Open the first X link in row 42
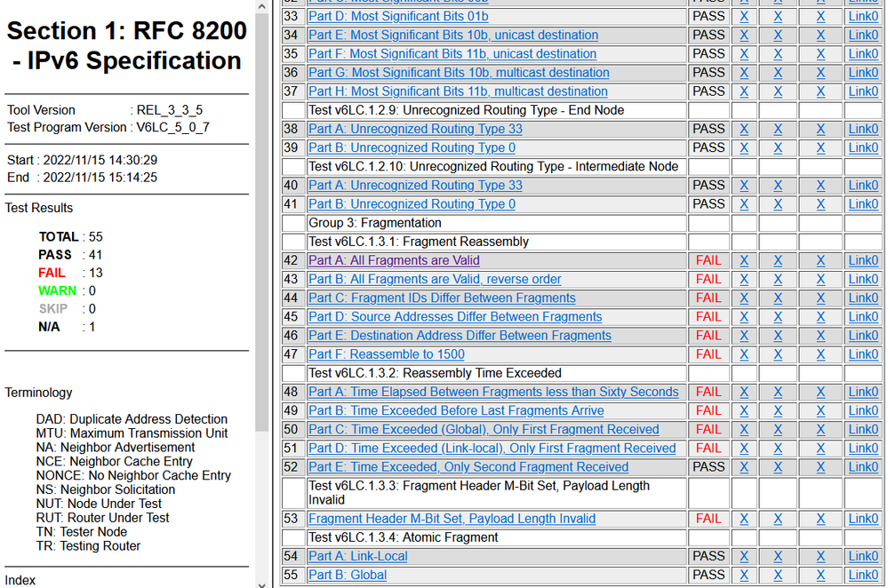 tap(744, 260)
